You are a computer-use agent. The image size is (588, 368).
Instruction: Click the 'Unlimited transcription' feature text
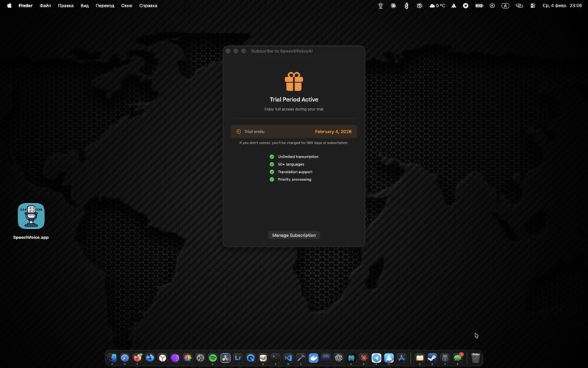pos(298,157)
